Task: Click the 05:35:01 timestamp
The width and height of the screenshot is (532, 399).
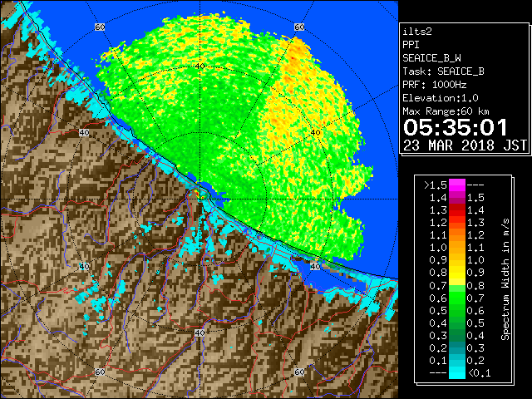Action: (456, 127)
